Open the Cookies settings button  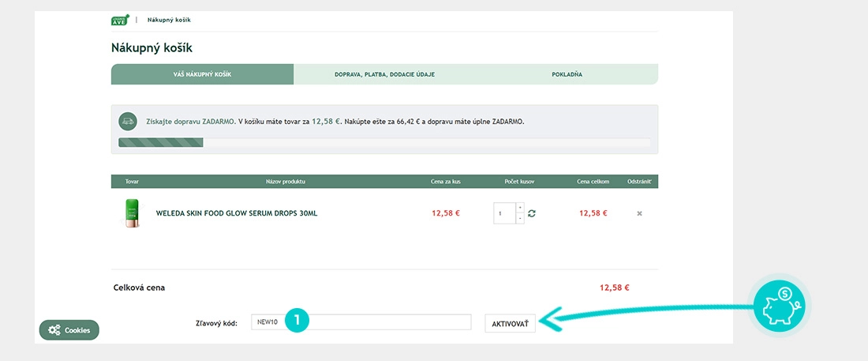69,330
